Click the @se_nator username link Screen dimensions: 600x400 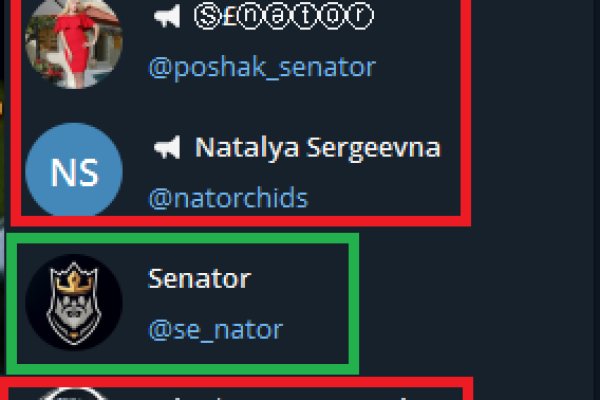[215, 328]
